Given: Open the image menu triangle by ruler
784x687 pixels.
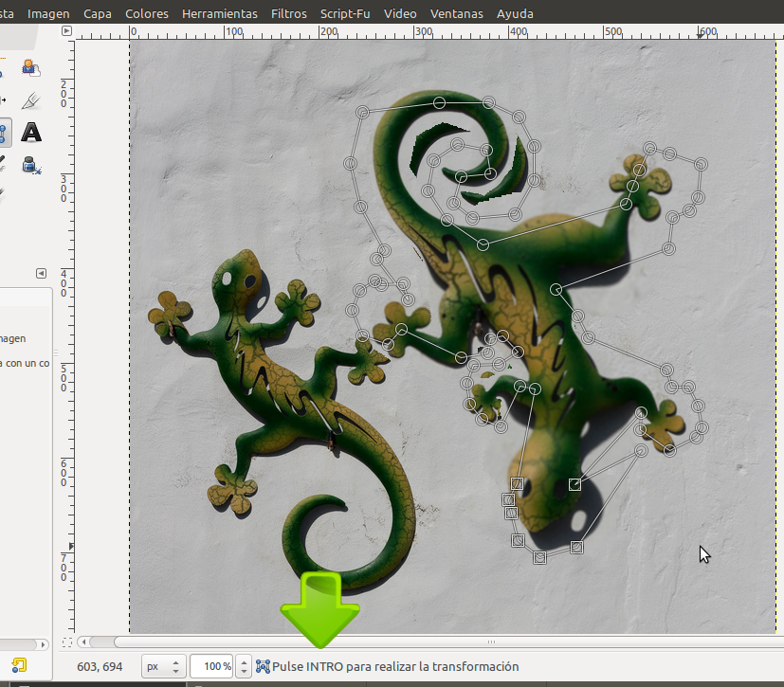Looking at the screenshot, I should pyautogui.click(x=66, y=30).
